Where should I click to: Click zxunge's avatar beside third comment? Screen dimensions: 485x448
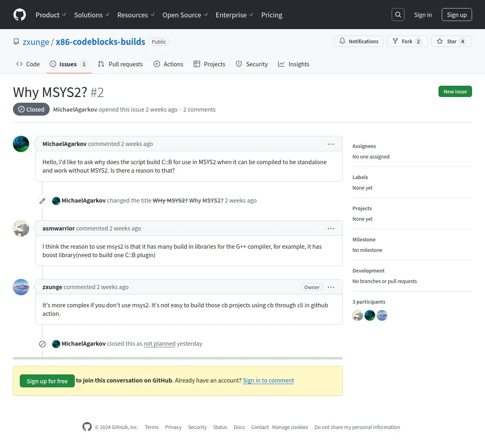(21, 287)
